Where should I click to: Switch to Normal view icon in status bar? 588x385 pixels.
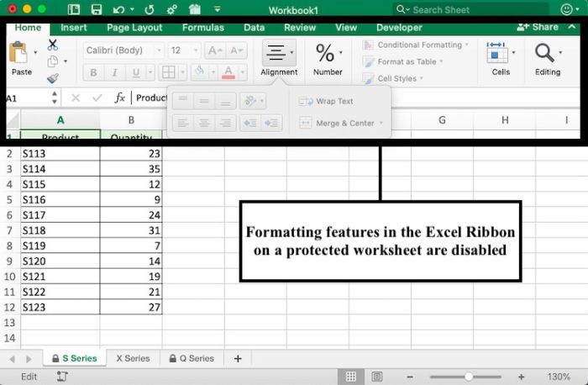click(x=351, y=377)
